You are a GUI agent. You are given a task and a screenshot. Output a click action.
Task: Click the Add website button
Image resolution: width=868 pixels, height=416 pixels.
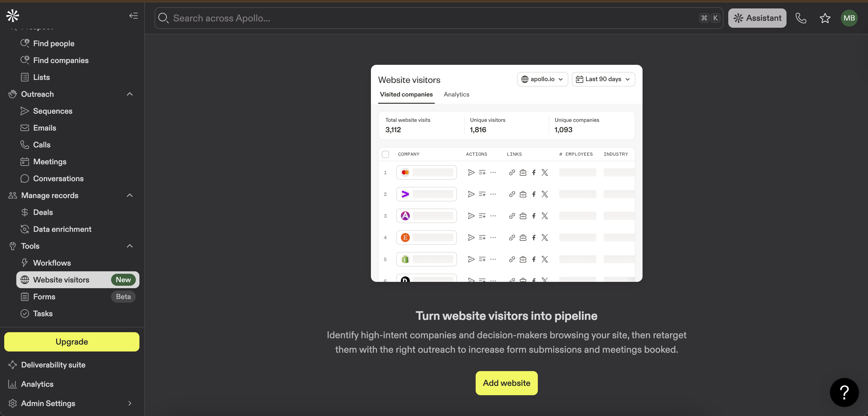[x=506, y=383]
